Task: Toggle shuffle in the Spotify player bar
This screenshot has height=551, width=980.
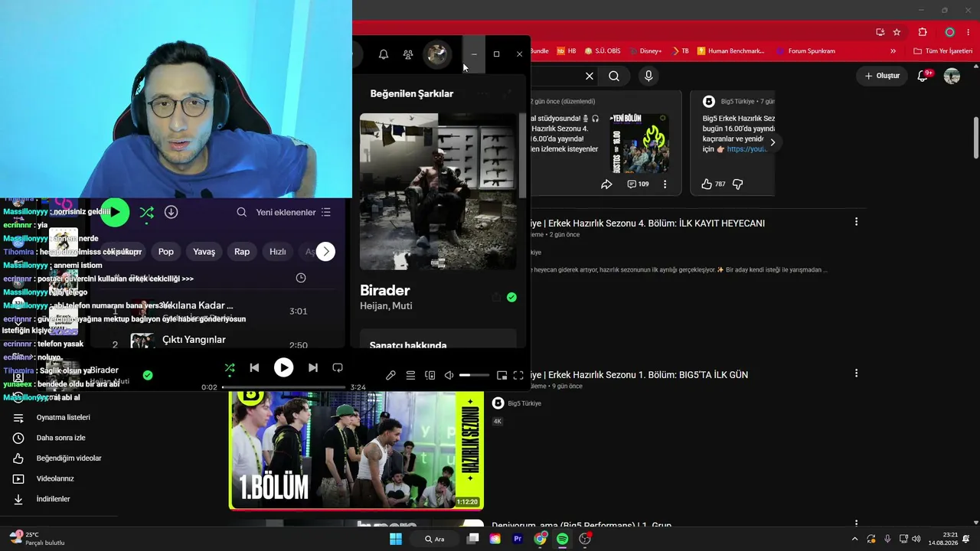Action: 230,368
